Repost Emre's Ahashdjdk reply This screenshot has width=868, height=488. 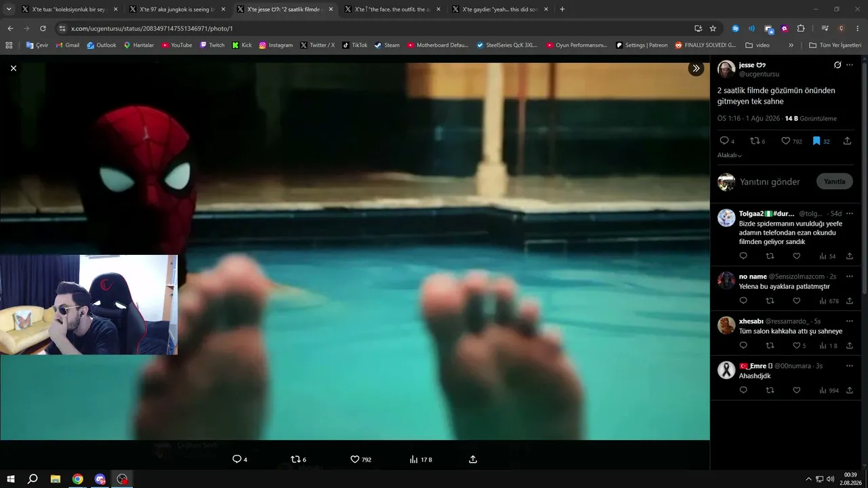click(770, 390)
